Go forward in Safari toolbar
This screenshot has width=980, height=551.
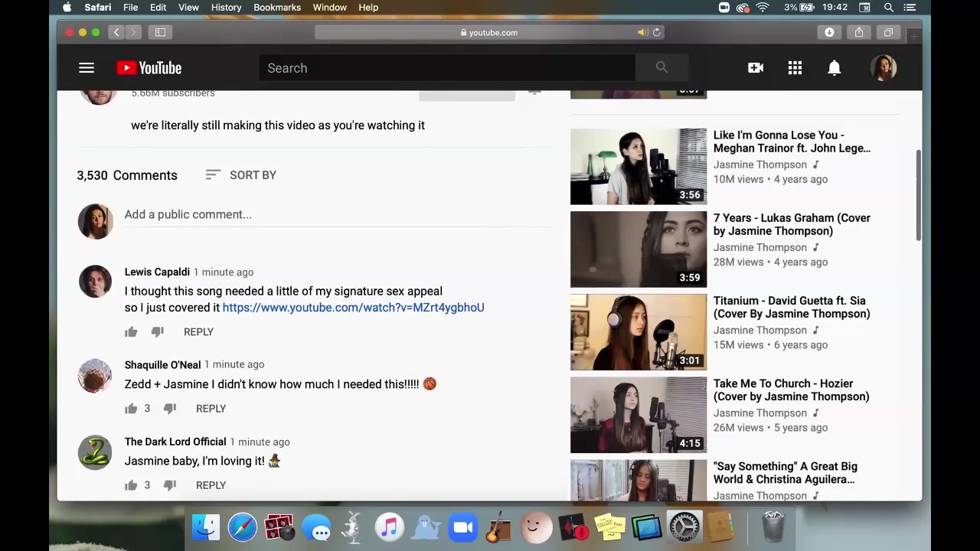coord(133,32)
